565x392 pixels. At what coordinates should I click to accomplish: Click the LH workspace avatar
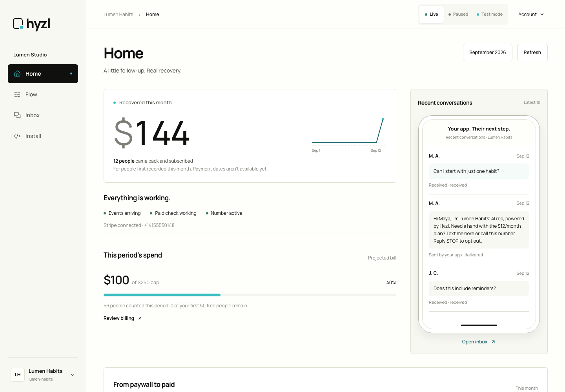pyautogui.click(x=18, y=375)
